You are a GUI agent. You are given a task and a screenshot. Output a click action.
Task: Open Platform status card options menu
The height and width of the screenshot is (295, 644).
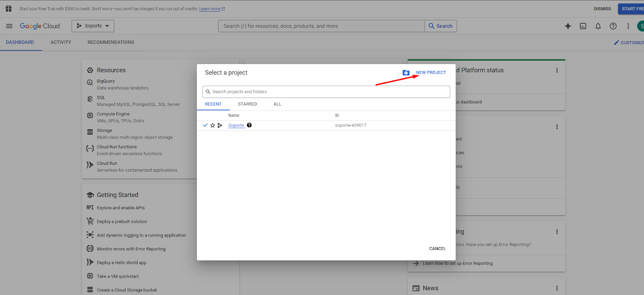(x=557, y=70)
